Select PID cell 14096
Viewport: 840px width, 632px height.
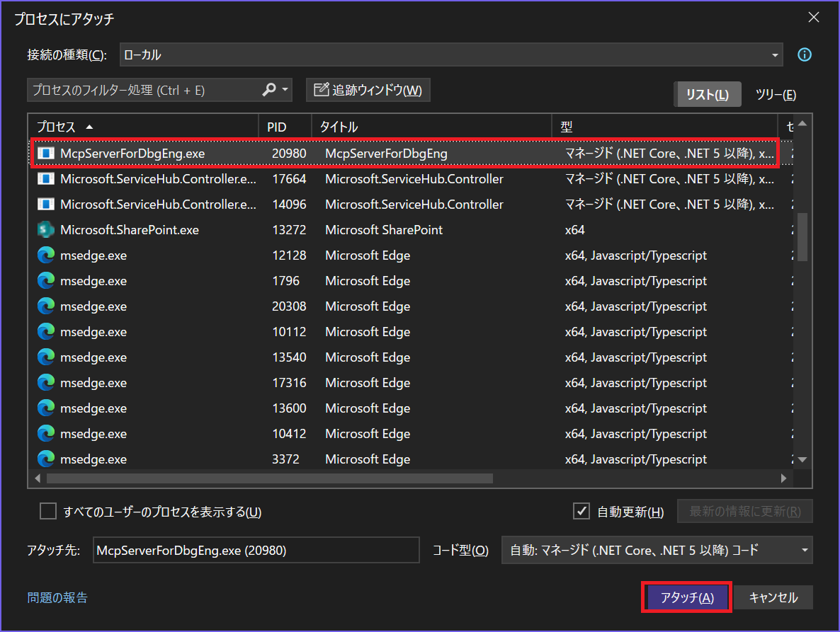coord(289,205)
